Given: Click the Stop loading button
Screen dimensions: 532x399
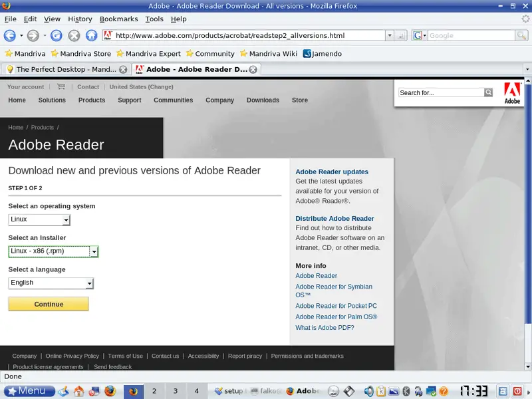Looking at the screenshot, I should point(74,35).
